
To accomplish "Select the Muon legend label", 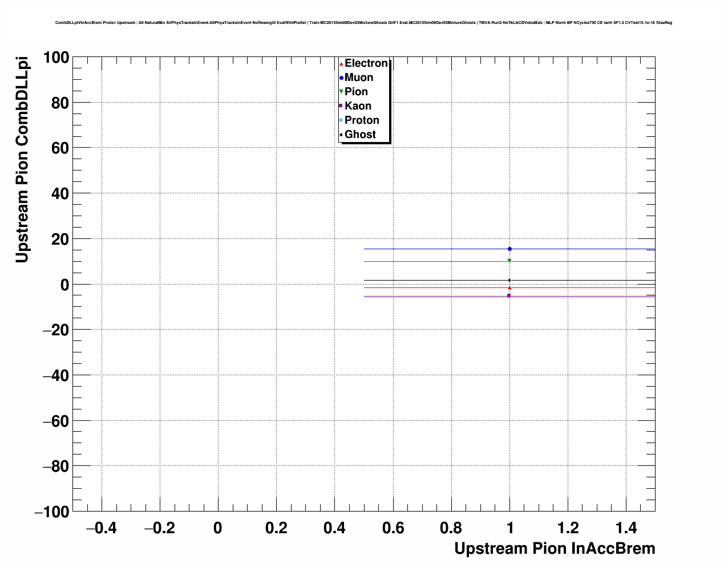I will [359, 78].
